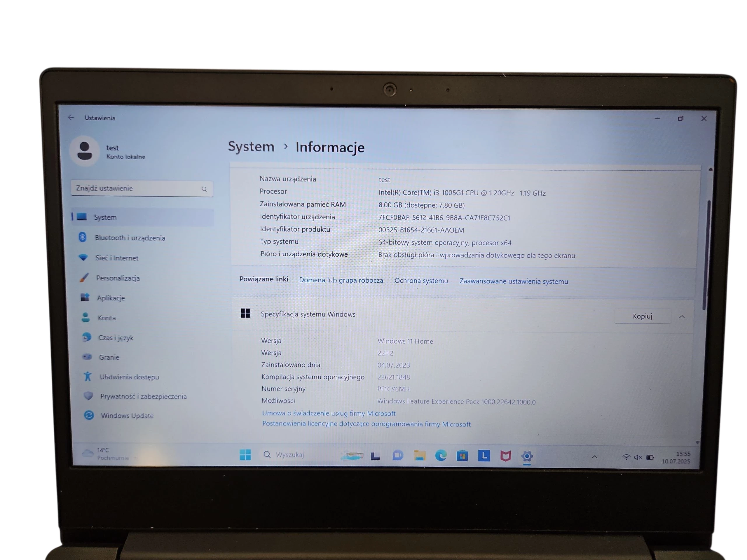Open Umowa o świadczenie usług firmy Microsoft
The height and width of the screenshot is (560, 747).
329,413
